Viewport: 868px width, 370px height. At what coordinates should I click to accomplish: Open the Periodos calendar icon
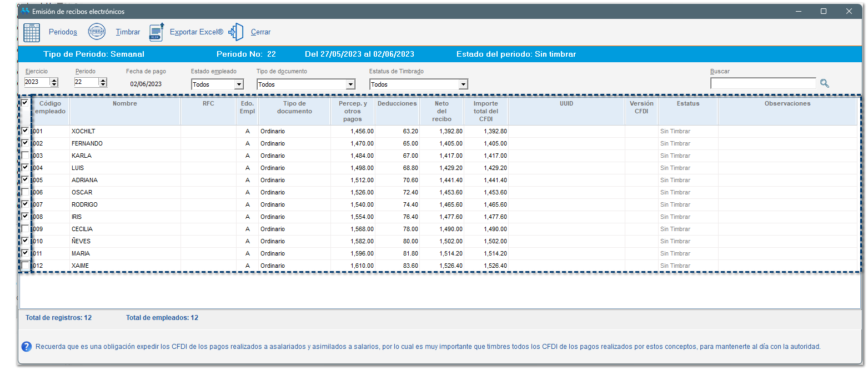(x=31, y=32)
